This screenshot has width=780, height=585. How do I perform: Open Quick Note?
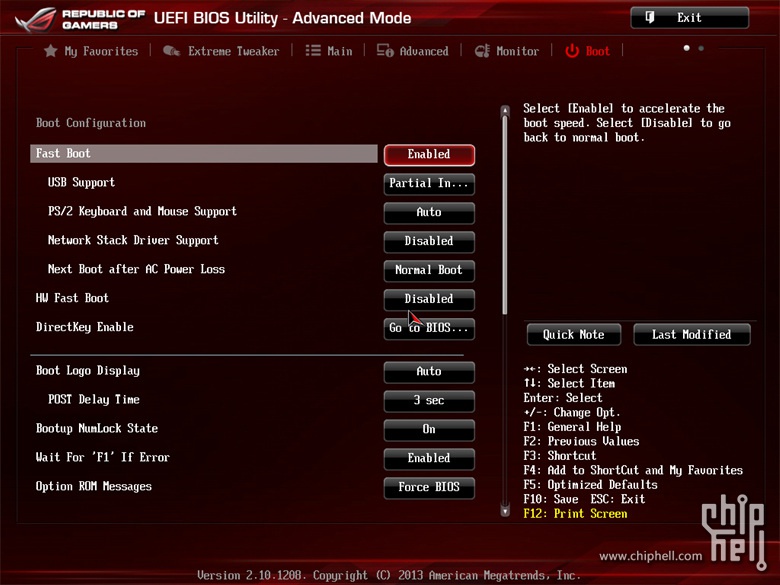pos(574,334)
